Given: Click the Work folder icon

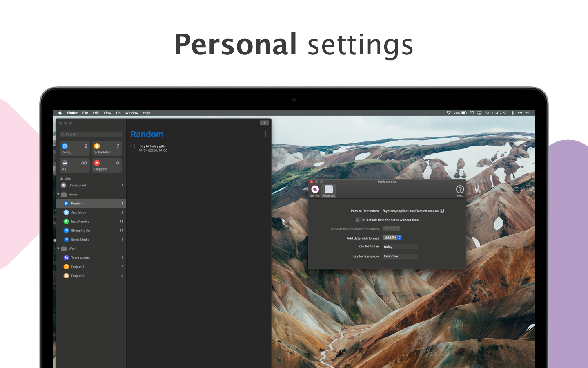Looking at the screenshot, I should tap(64, 249).
